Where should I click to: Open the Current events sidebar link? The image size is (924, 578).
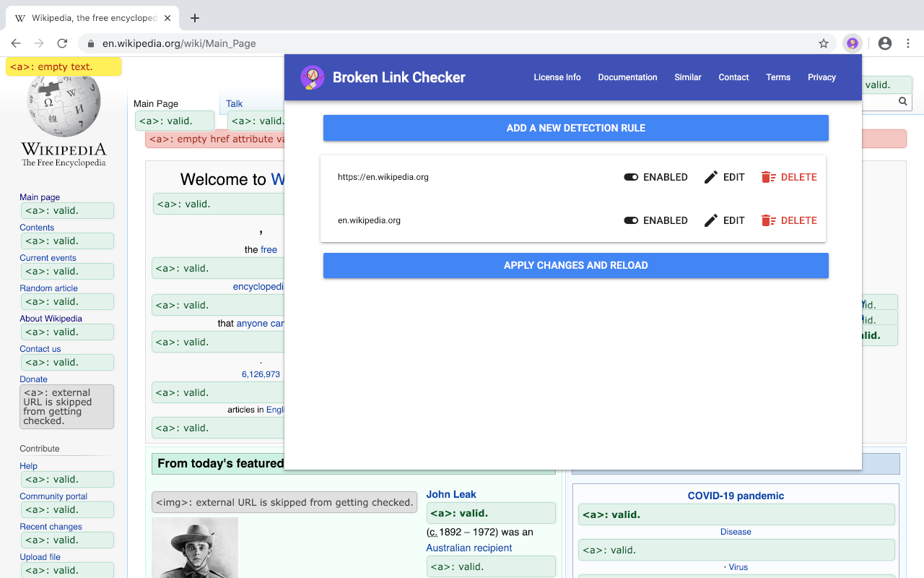click(48, 258)
